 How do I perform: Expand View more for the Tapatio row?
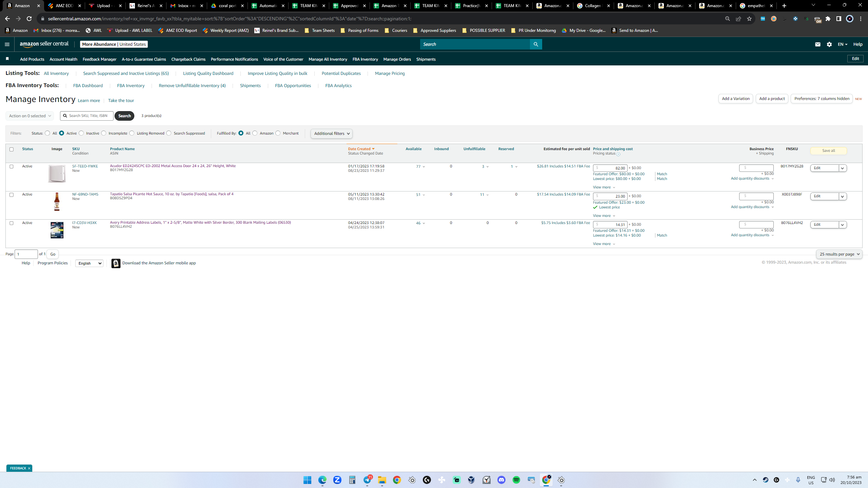pyautogui.click(x=604, y=216)
